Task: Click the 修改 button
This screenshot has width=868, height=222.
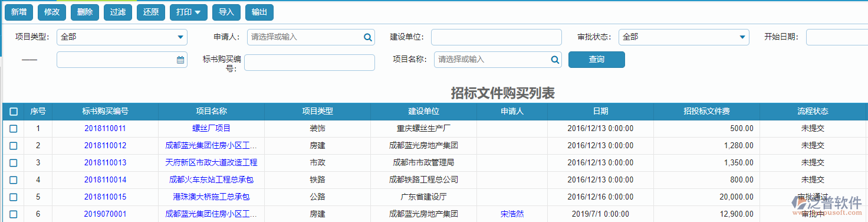Action: pos(52,12)
